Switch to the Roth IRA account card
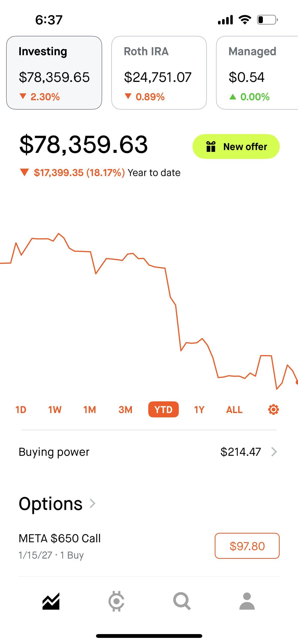 (159, 73)
